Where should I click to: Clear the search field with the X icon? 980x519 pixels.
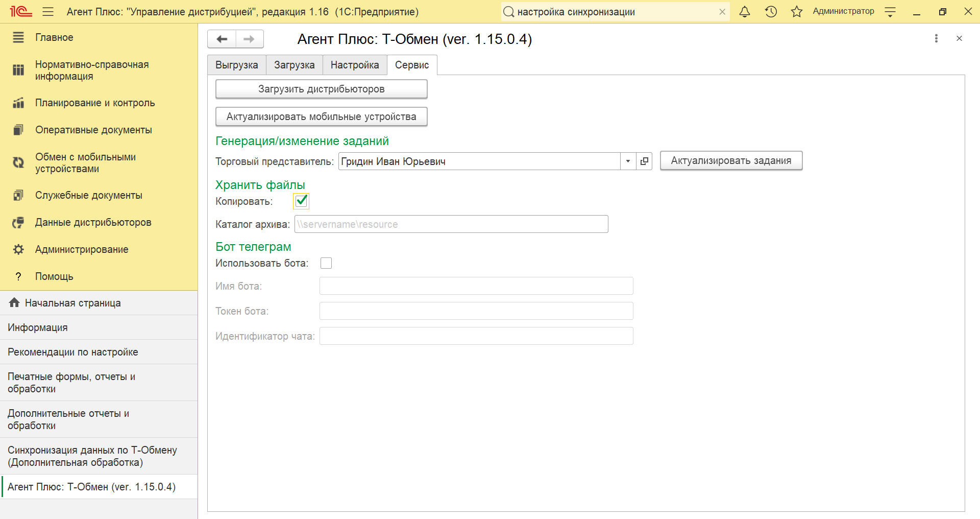click(x=722, y=12)
